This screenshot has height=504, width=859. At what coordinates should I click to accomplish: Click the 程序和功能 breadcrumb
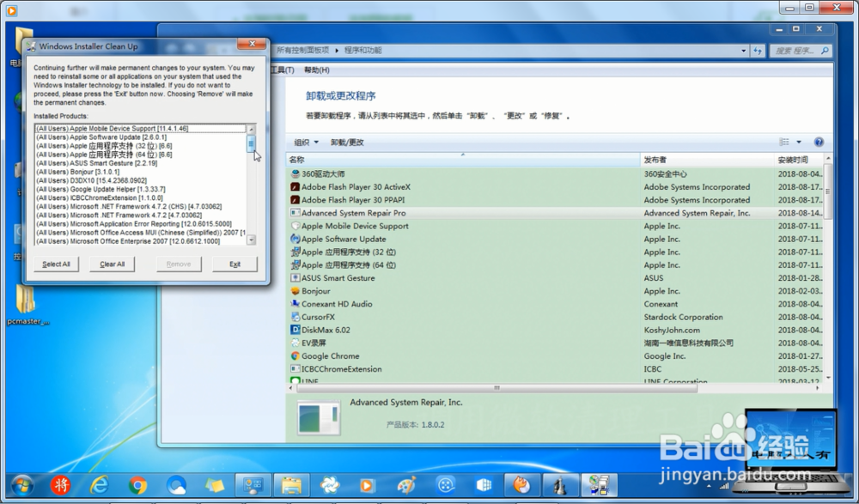coord(362,51)
